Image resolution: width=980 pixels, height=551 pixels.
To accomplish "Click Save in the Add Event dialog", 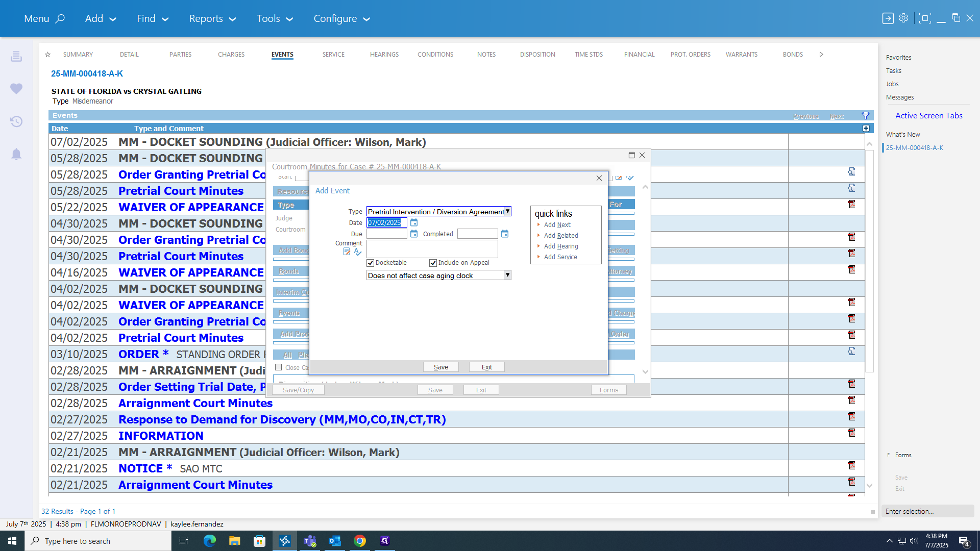I will coord(441,367).
